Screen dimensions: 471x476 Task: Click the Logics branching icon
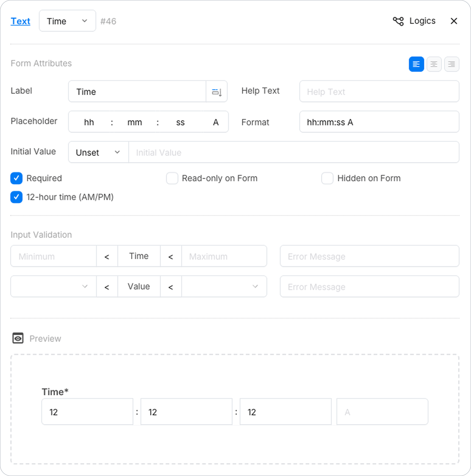tap(398, 21)
